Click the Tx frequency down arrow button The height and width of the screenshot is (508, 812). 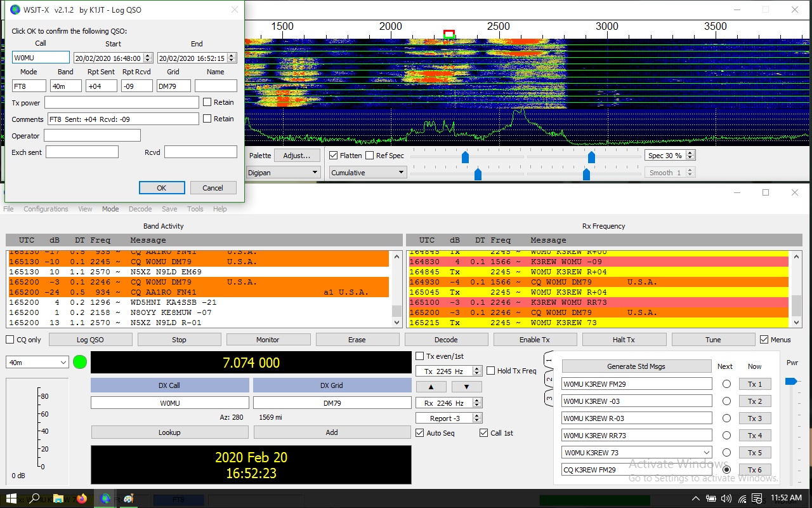[x=466, y=386]
